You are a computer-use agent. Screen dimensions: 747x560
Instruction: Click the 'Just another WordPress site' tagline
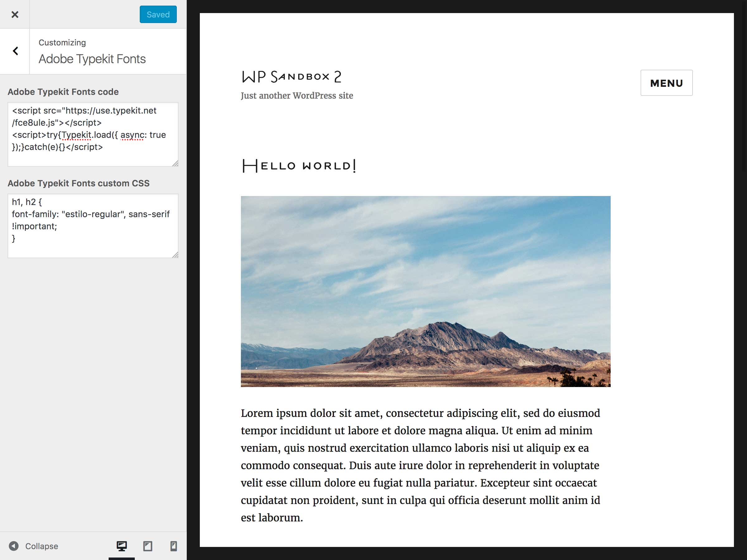(x=297, y=96)
